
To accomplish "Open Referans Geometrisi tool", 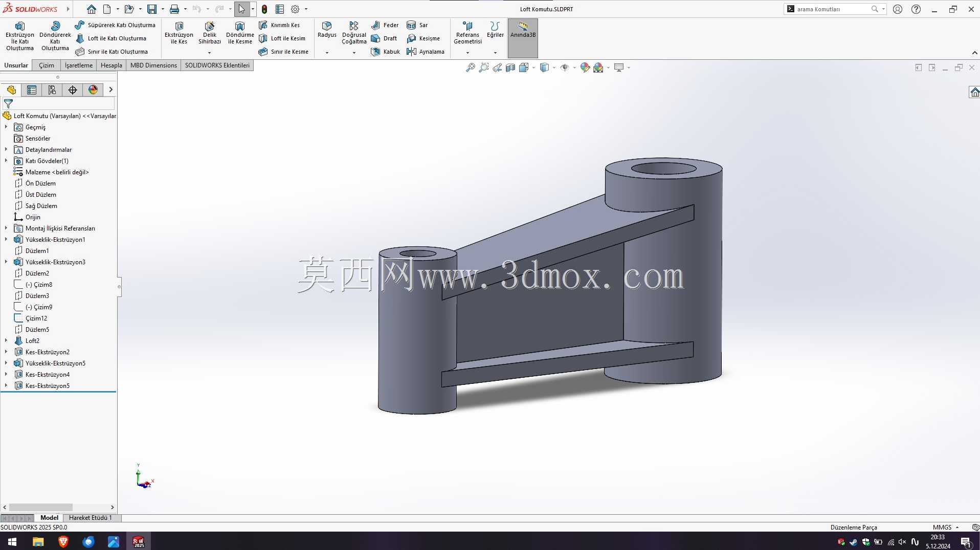I will click(467, 33).
